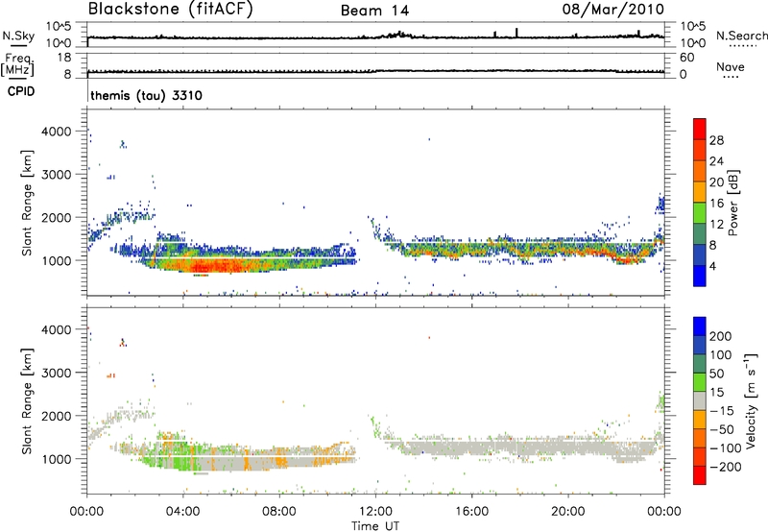Click the '16:00' time axis label

pyautogui.click(x=471, y=512)
